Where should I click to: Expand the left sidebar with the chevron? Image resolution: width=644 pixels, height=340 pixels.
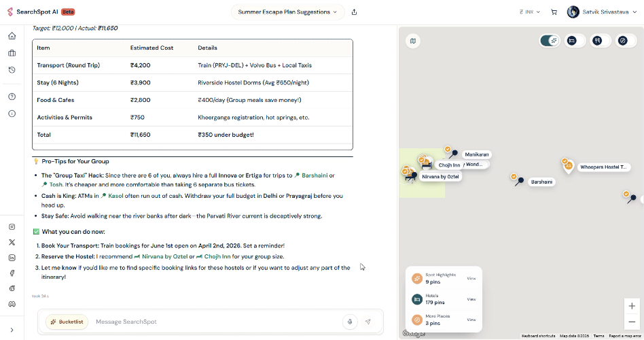pyautogui.click(x=12, y=330)
